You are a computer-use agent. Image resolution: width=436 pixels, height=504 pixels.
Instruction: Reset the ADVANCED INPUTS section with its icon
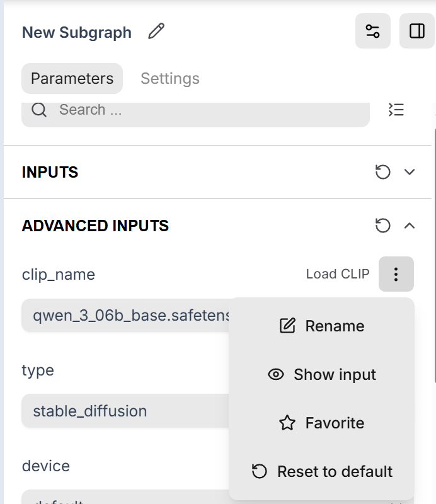(x=382, y=226)
